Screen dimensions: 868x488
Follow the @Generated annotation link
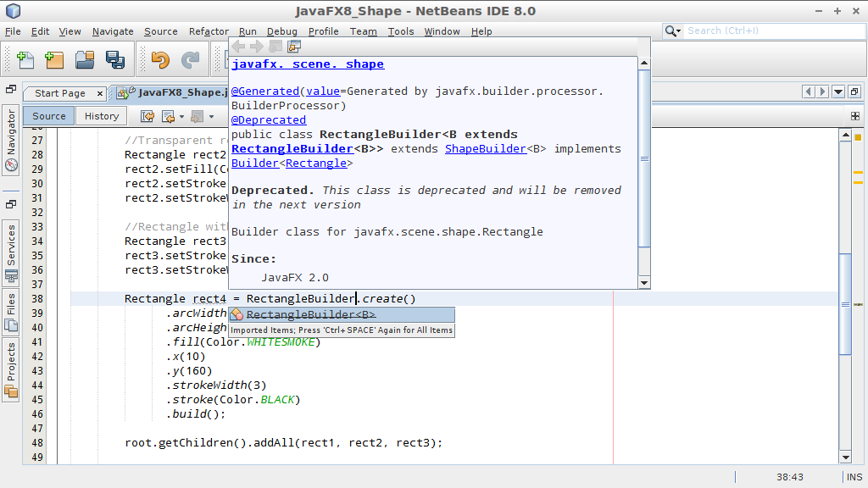click(x=265, y=91)
